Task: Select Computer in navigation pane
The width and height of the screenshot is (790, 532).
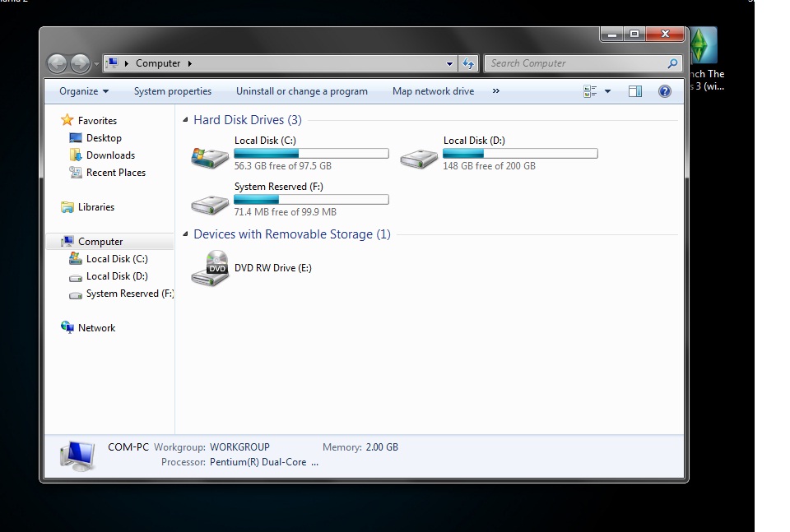Action: (109, 242)
